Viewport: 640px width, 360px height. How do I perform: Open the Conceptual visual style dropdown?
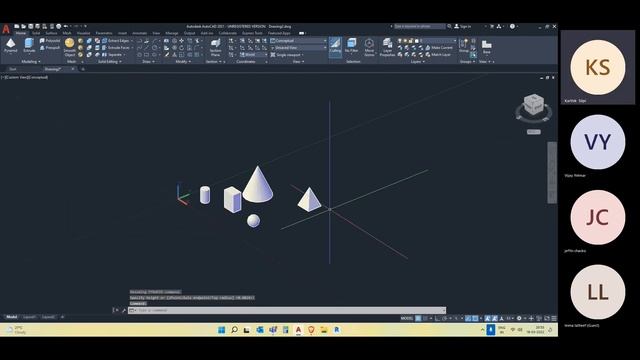(298, 41)
